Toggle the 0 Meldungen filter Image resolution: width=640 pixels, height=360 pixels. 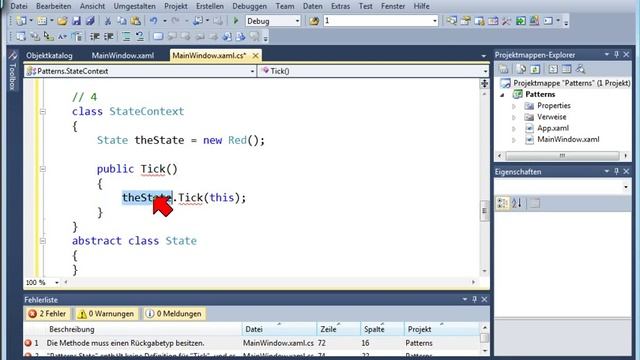coord(174,313)
